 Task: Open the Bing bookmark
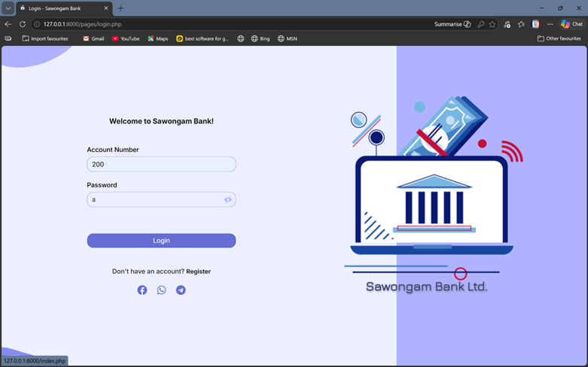(x=260, y=38)
